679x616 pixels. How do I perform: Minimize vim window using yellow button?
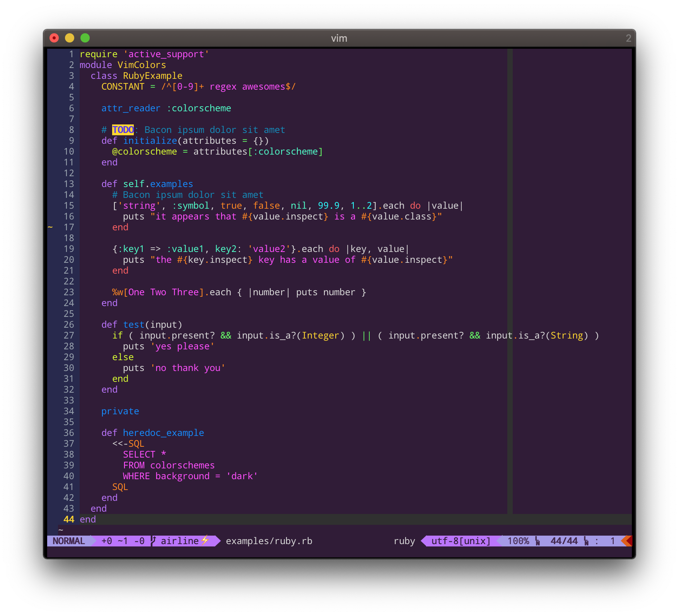[70, 38]
